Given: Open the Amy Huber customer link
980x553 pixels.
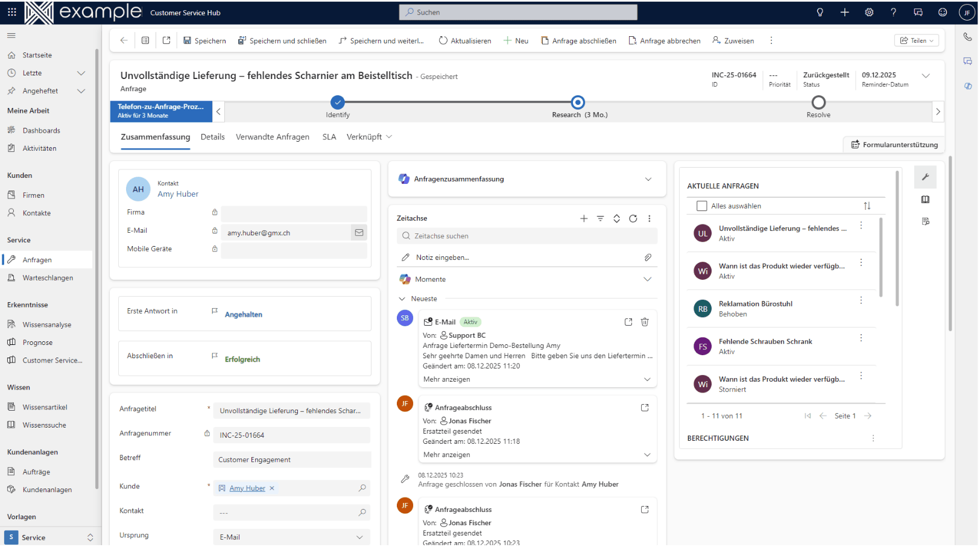Looking at the screenshot, I should pos(247,488).
